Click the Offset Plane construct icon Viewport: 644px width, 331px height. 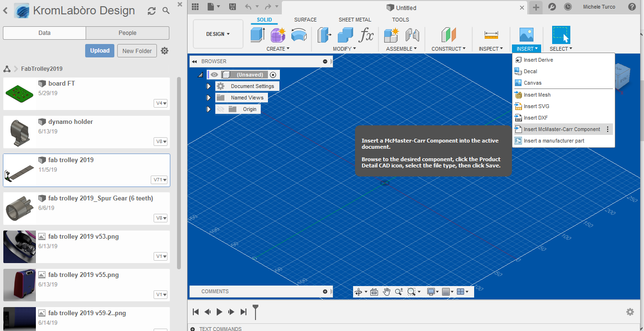click(448, 35)
